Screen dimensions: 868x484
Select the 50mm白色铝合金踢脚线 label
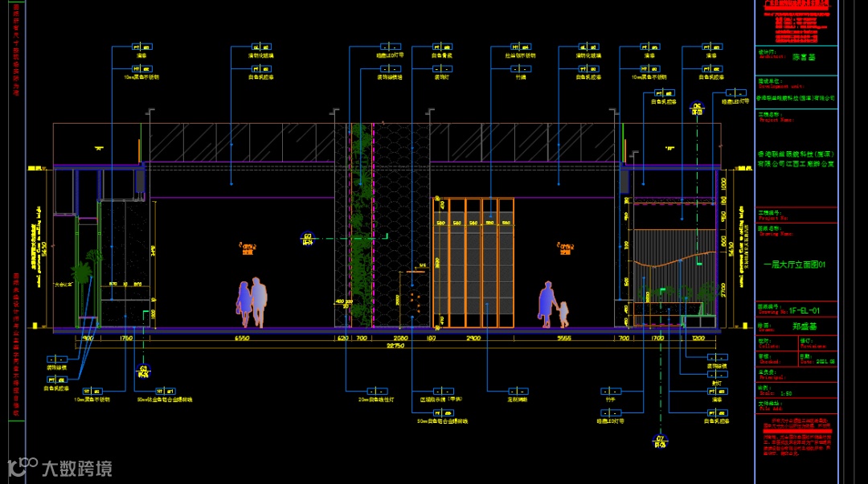point(442,420)
